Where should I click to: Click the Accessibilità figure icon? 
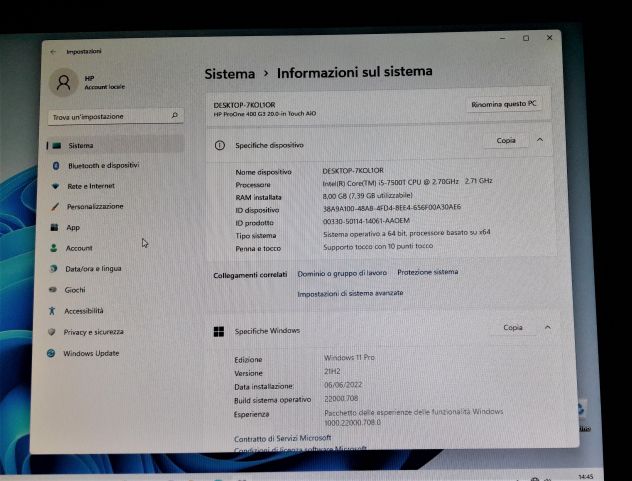52,311
